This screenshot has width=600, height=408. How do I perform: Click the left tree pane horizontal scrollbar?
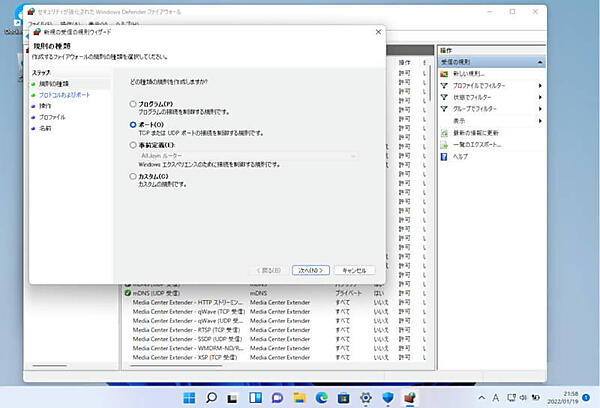tap(50, 366)
